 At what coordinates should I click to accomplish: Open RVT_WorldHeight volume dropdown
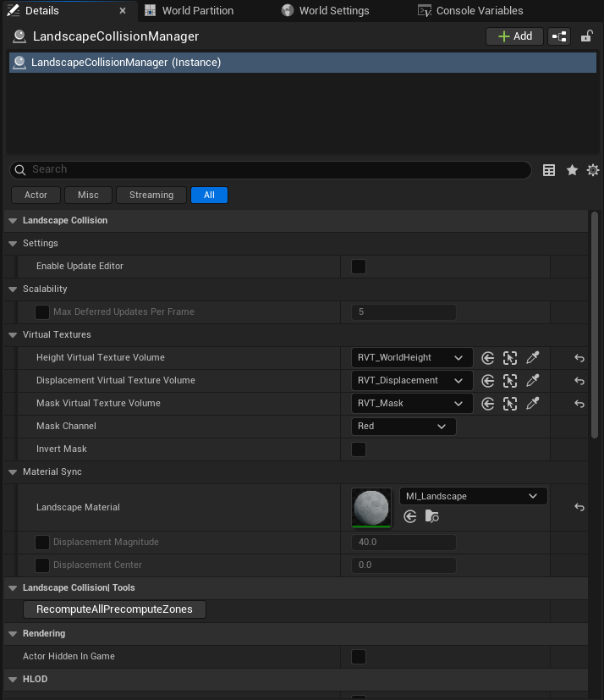pos(412,357)
